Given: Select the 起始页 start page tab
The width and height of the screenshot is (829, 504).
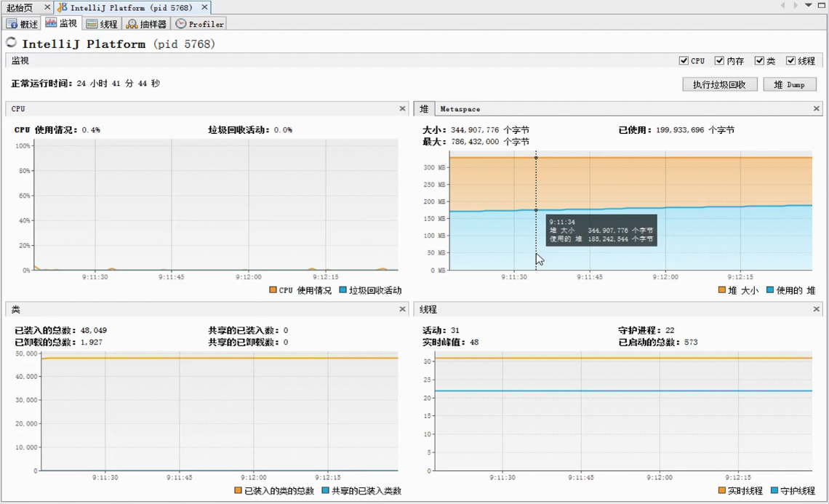Looking at the screenshot, I should [x=20, y=7].
